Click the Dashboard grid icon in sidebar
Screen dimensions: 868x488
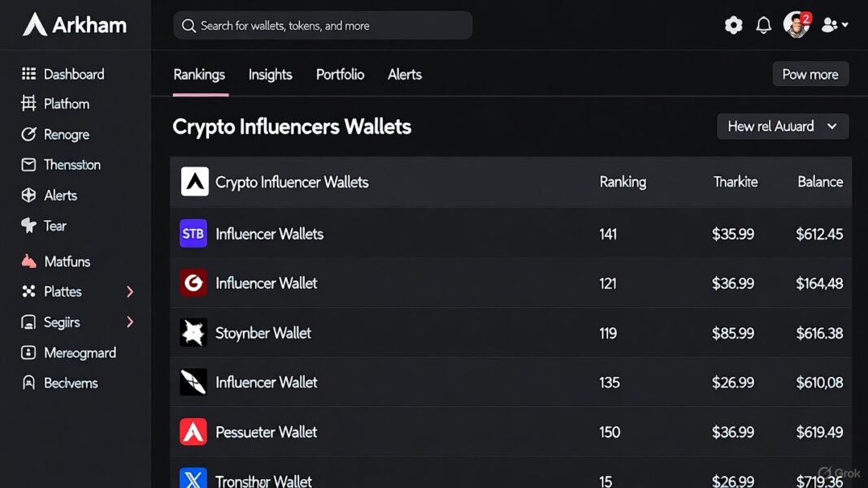coord(28,74)
